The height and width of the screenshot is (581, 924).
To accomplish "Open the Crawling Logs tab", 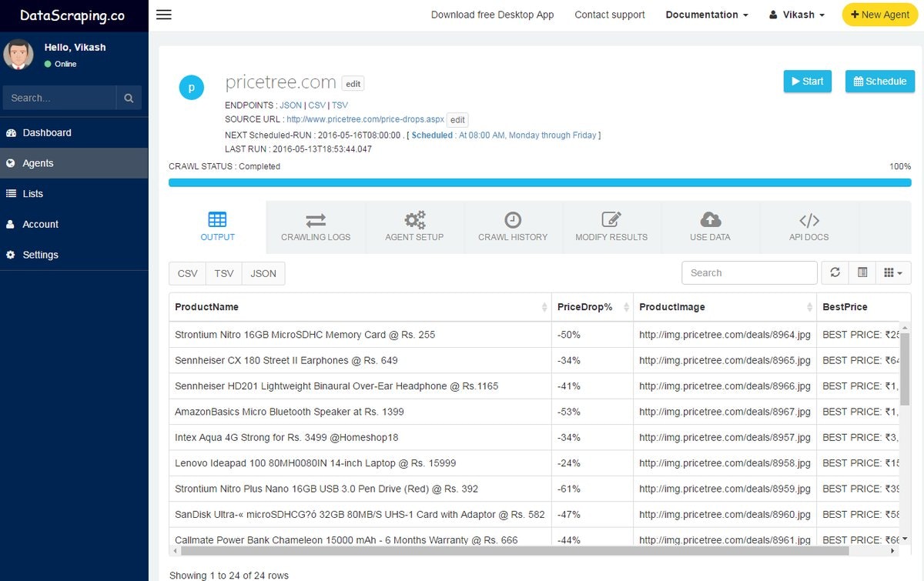I will 316,227.
